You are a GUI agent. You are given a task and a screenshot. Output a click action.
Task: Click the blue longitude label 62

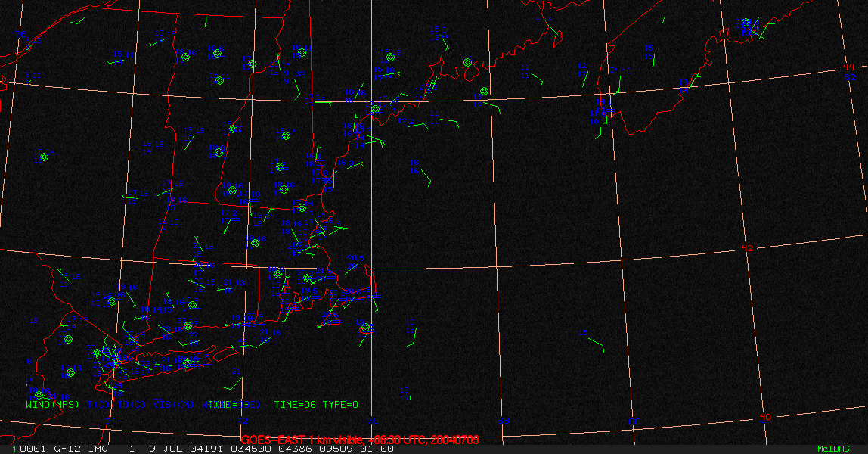pos(850,77)
